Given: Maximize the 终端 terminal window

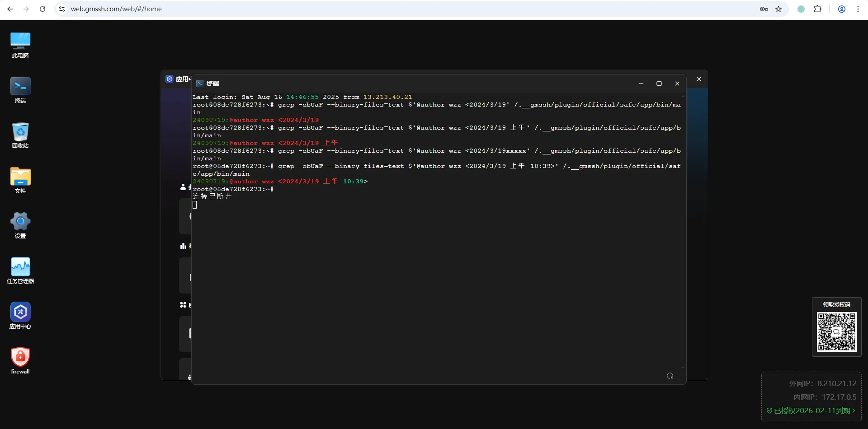Looking at the screenshot, I should coord(659,84).
